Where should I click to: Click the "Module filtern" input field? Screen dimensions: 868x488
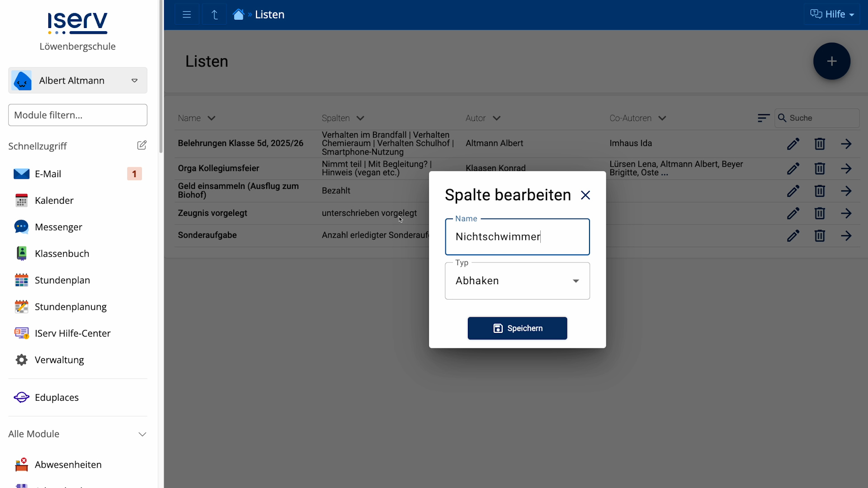coord(77,115)
